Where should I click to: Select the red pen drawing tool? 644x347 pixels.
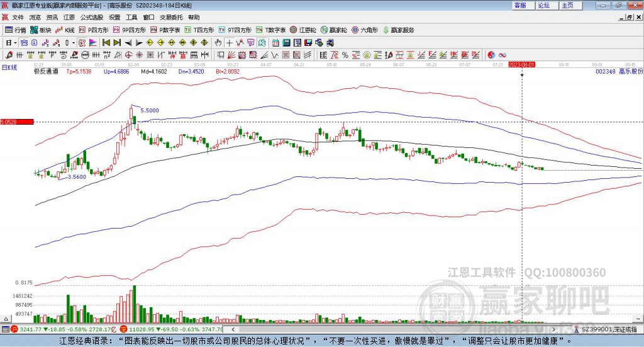[9, 55]
